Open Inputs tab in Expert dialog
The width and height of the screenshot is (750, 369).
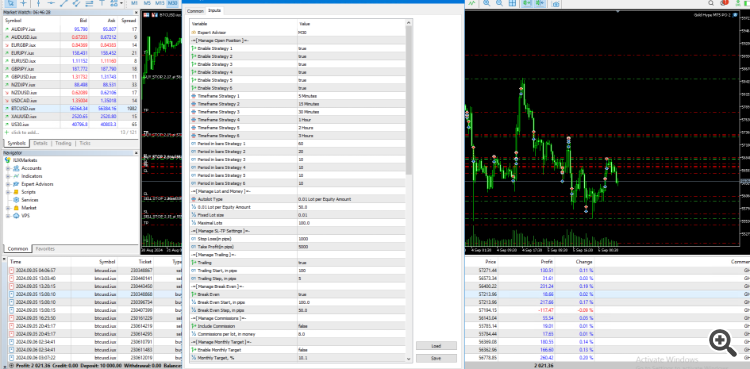(x=215, y=11)
